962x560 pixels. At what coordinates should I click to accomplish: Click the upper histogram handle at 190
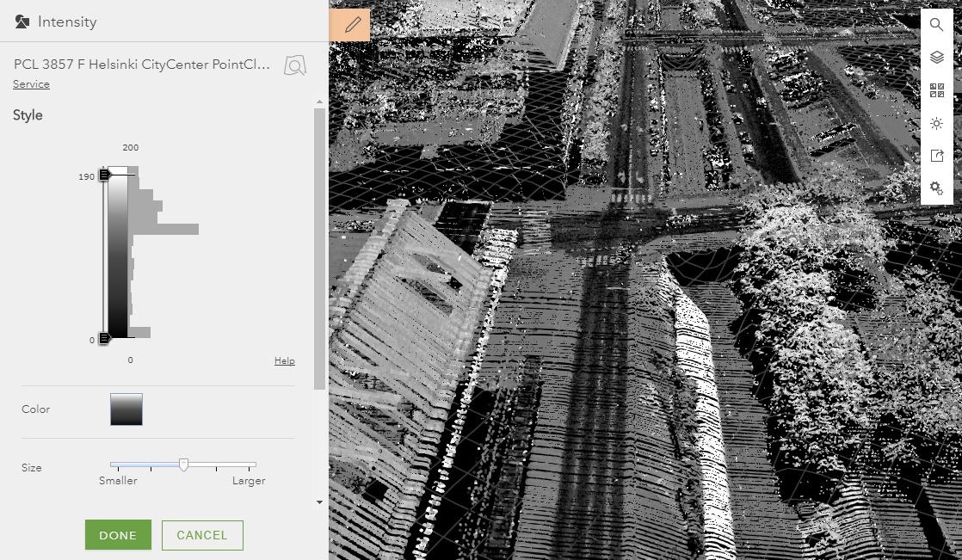[x=105, y=175]
